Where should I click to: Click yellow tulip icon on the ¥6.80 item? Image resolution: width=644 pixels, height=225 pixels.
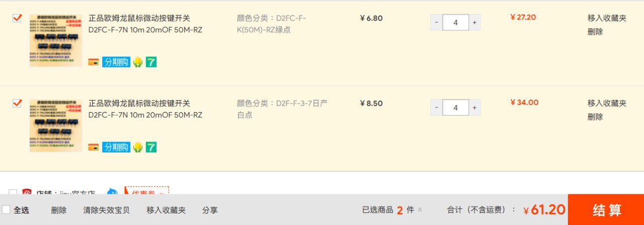pos(138,62)
